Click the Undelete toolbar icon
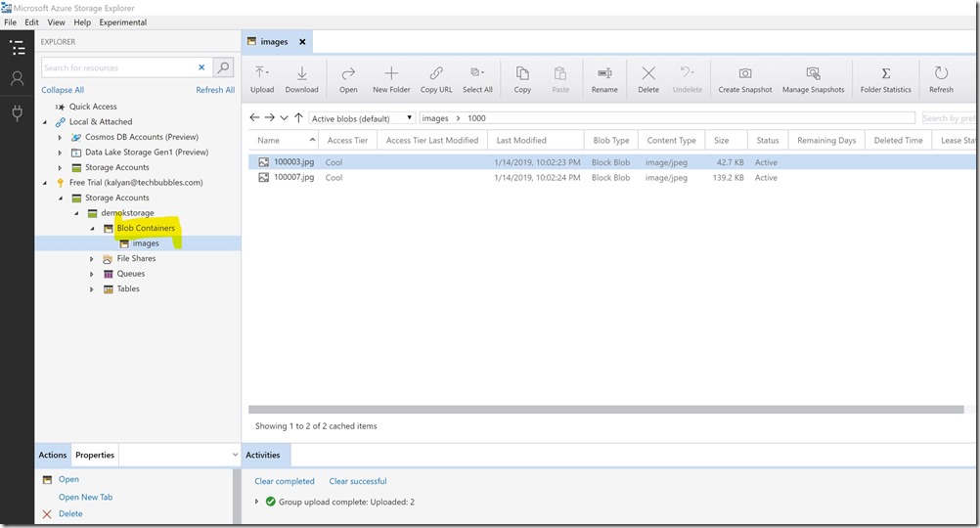This screenshot has width=980, height=528. point(687,72)
